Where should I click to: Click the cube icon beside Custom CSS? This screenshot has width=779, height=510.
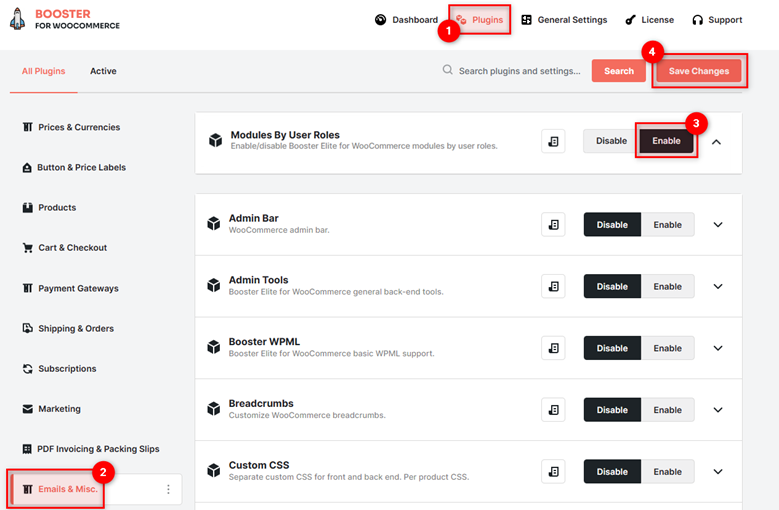214,470
